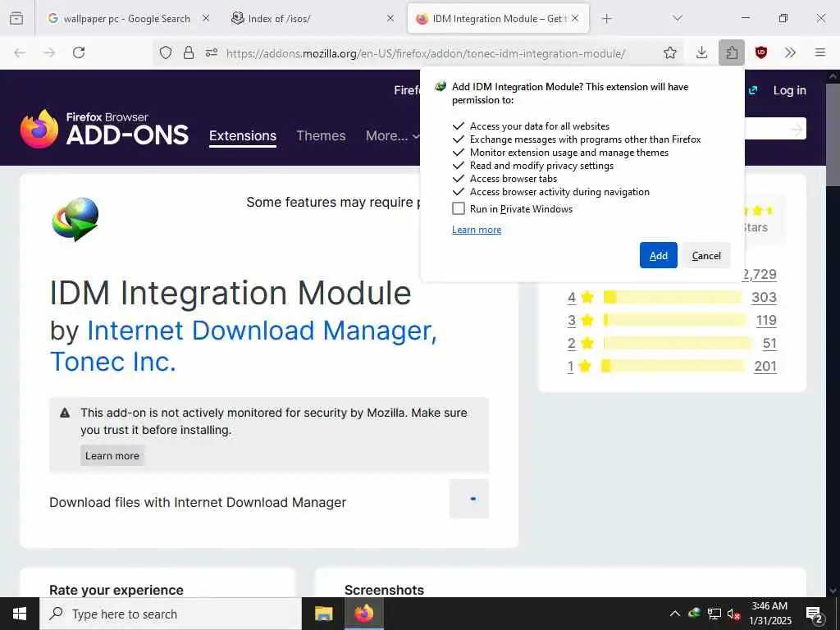This screenshot has width=840, height=630.
Task: Close the IDM Integration Module tab
Action: pos(575,18)
